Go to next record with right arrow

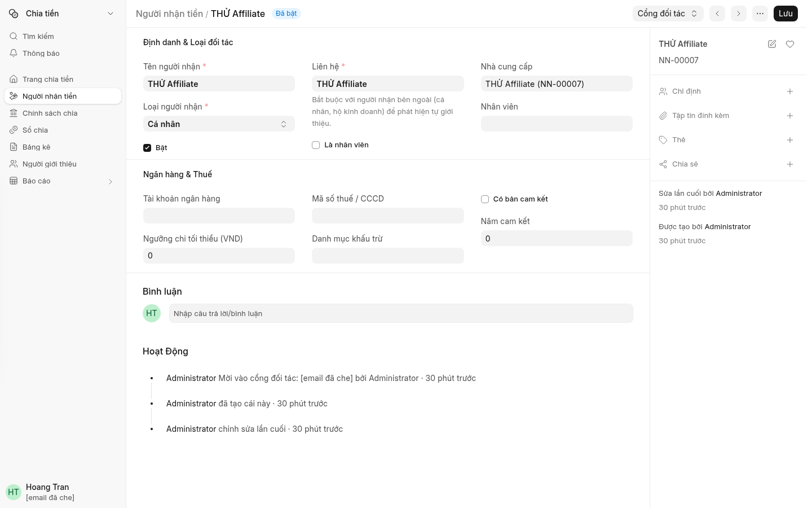click(739, 14)
